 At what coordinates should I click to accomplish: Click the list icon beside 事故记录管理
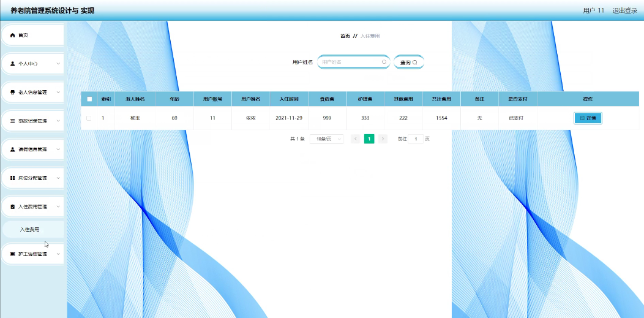[x=12, y=121]
